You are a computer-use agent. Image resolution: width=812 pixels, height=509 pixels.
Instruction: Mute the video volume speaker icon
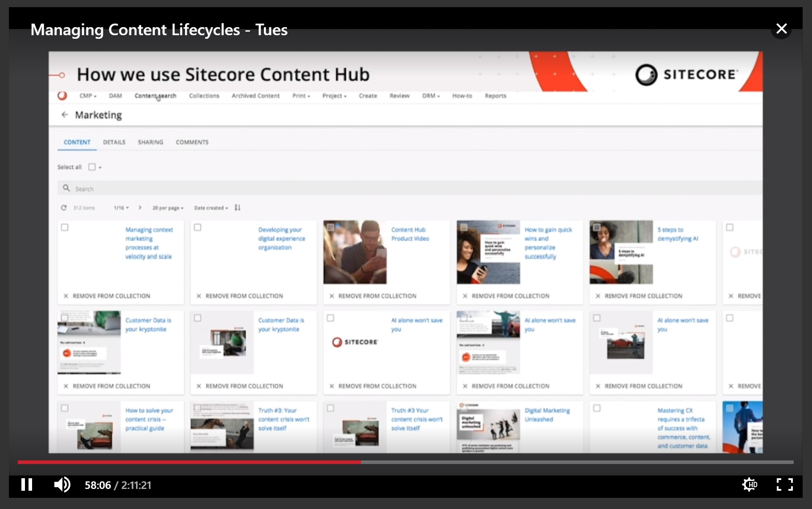(62, 484)
